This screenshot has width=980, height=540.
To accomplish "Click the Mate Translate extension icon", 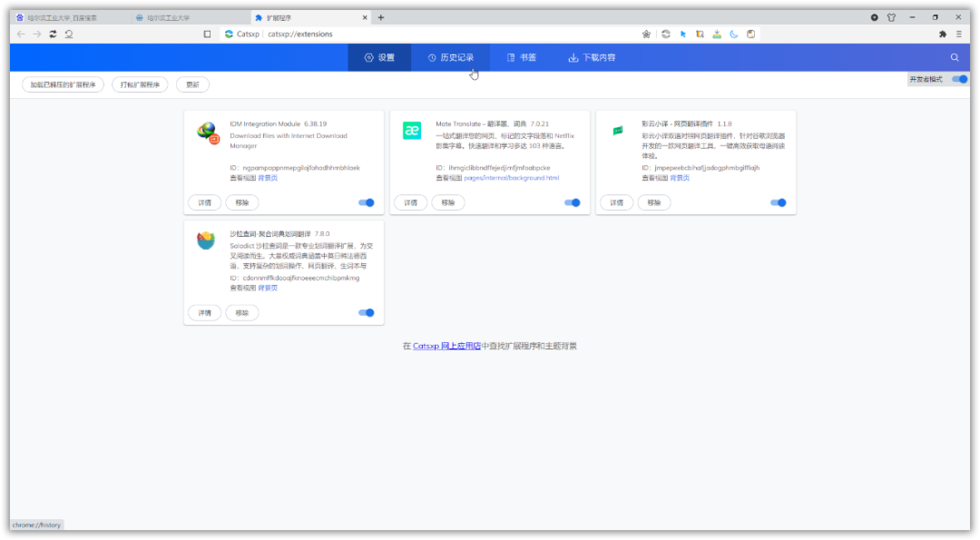I will point(412,131).
